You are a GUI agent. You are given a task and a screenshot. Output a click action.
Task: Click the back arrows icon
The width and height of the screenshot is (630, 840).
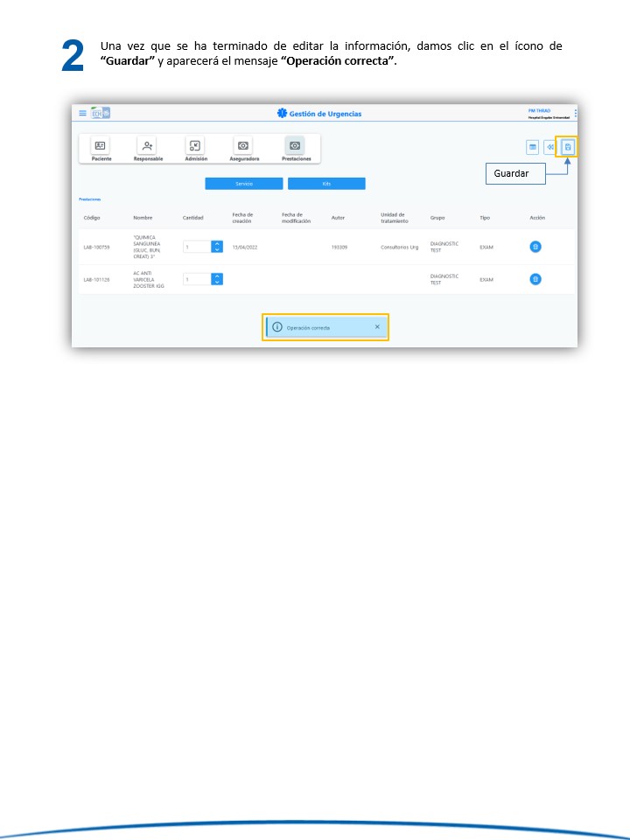tap(550, 147)
